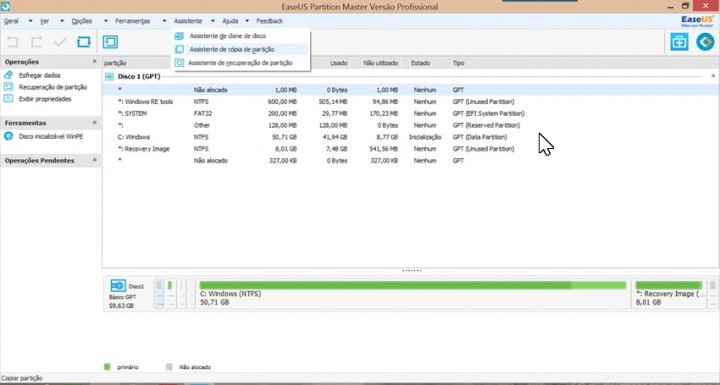720x385 pixels.
Task: Click the application icon in title bar
Action: click(5, 6)
